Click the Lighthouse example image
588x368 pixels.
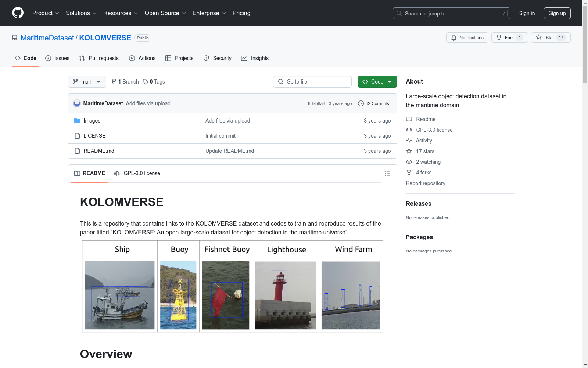click(285, 295)
